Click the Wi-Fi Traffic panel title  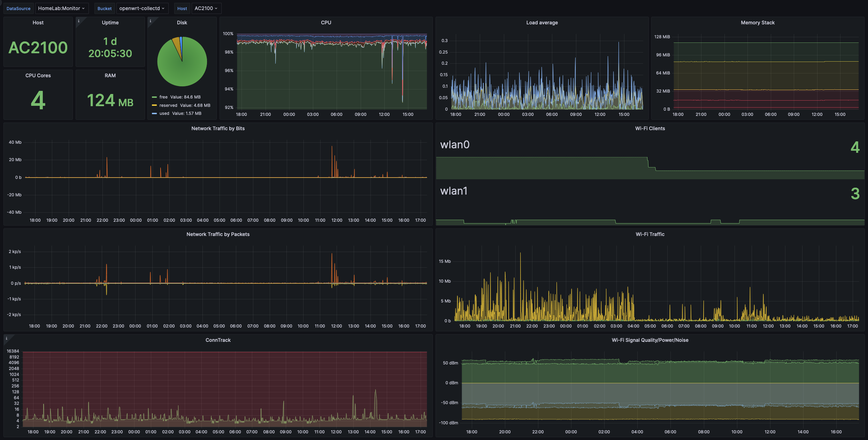click(650, 234)
